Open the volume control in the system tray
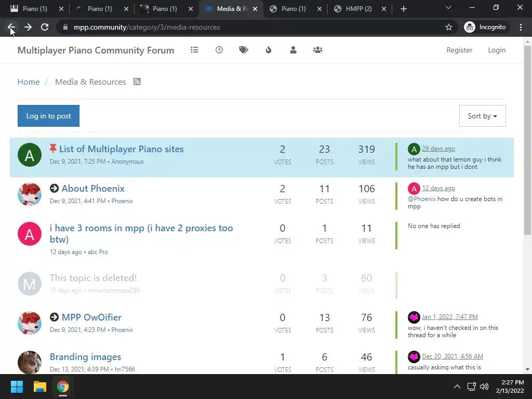 click(485, 387)
